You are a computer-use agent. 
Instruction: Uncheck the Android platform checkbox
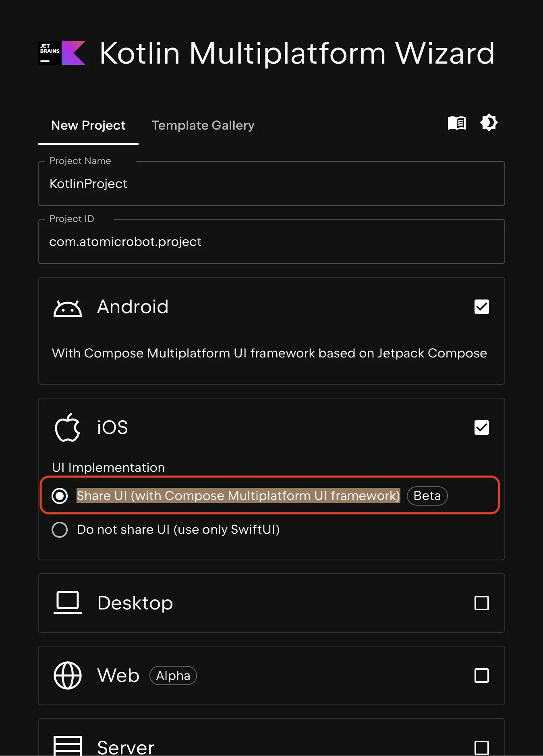[x=482, y=307]
